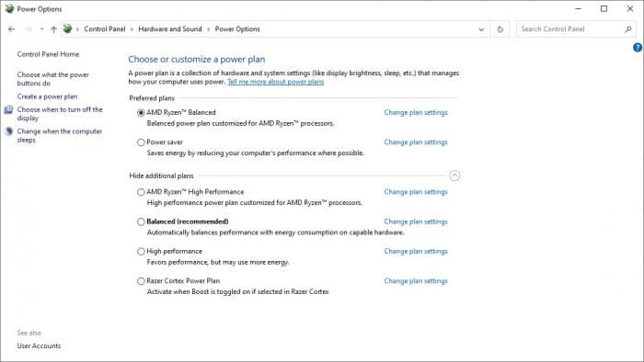Click the search magnifier icon
This screenshot has height=362, width=644.
(628, 29)
